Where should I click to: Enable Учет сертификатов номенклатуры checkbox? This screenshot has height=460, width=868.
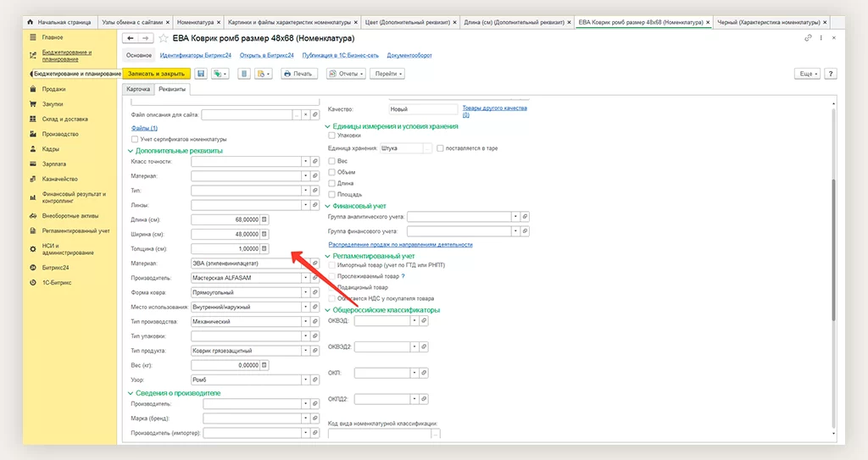[135, 139]
